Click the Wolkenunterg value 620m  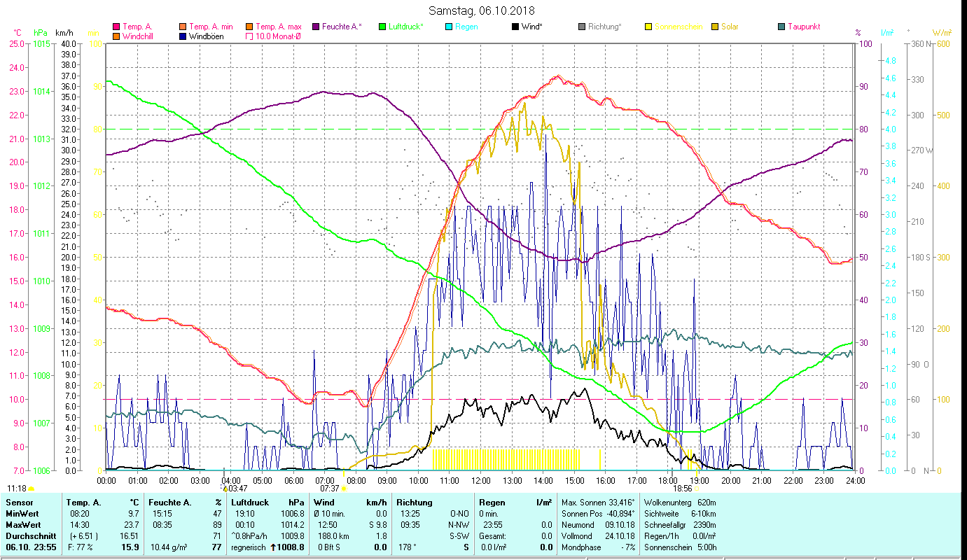707,503
